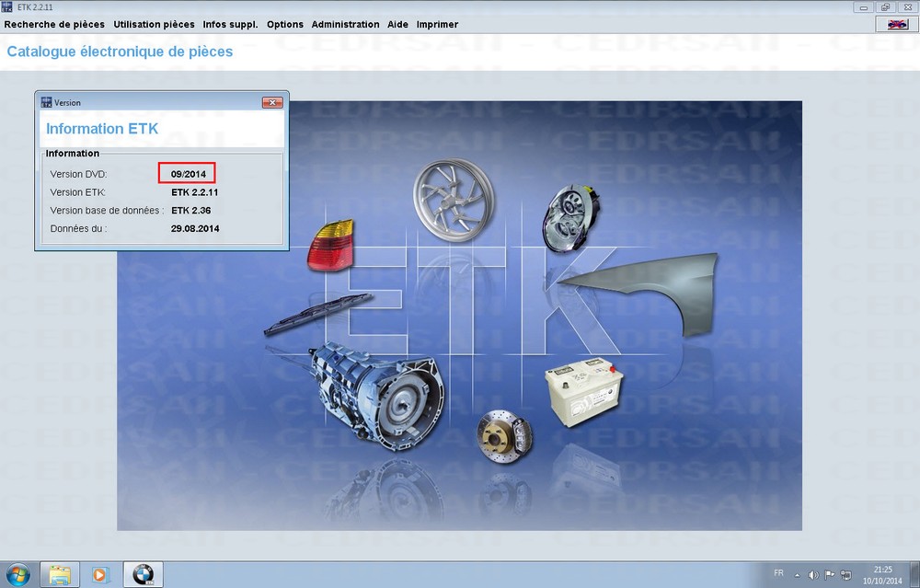
Task: Open the network status tray icon
Action: click(x=845, y=575)
